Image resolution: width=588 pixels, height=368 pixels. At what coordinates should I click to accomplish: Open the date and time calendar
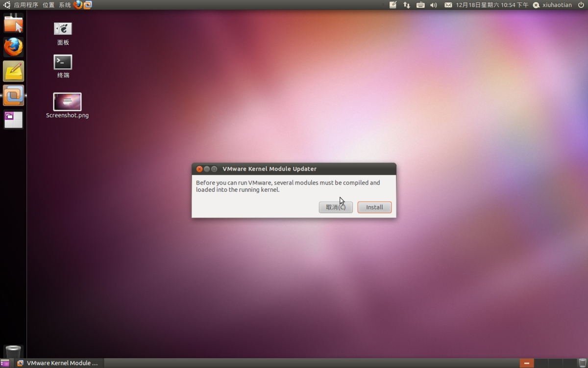492,5
